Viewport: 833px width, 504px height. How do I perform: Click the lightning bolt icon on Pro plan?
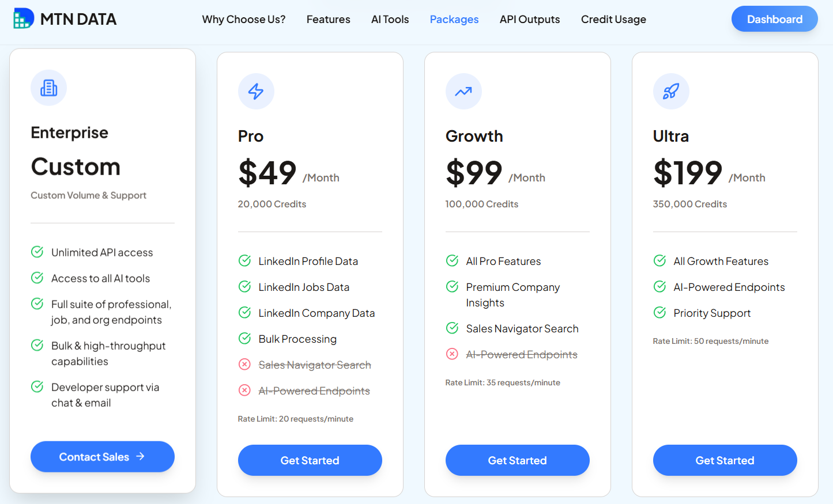256,91
